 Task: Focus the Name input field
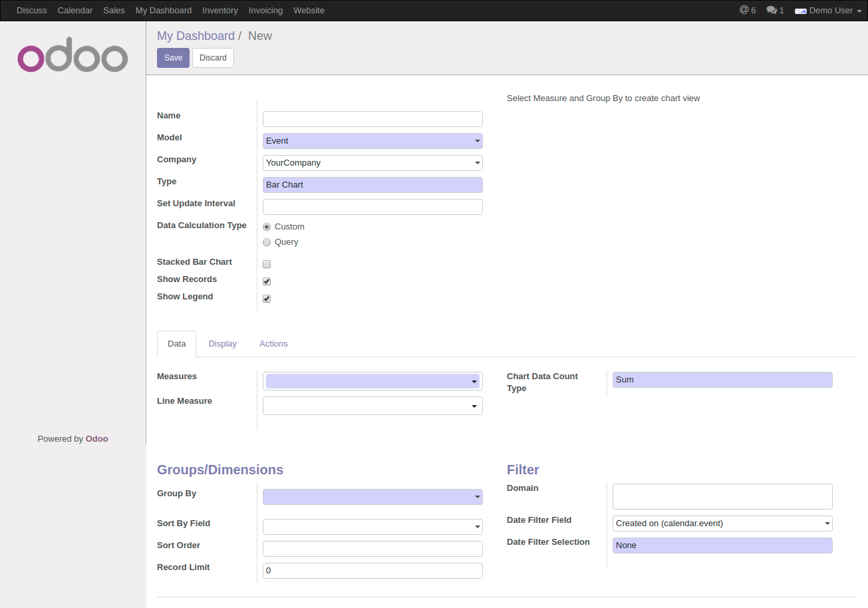[372, 119]
